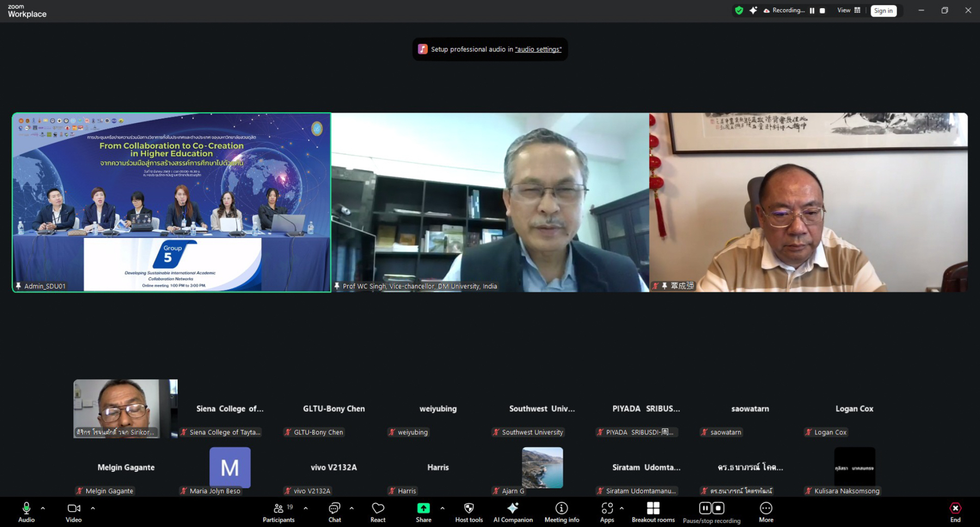Expand video options arrow next to Video
This screenshot has width=980, height=527.
pyautogui.click(x=93, y=508)
